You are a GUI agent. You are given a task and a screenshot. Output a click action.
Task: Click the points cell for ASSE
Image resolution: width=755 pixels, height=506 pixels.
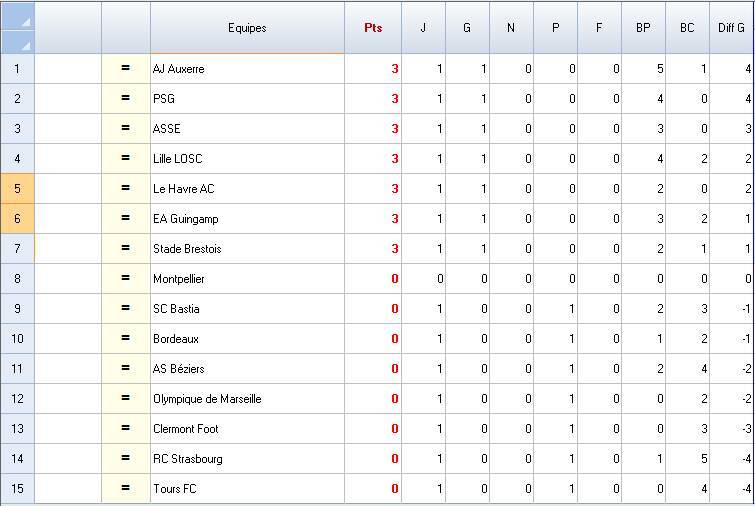373,129
